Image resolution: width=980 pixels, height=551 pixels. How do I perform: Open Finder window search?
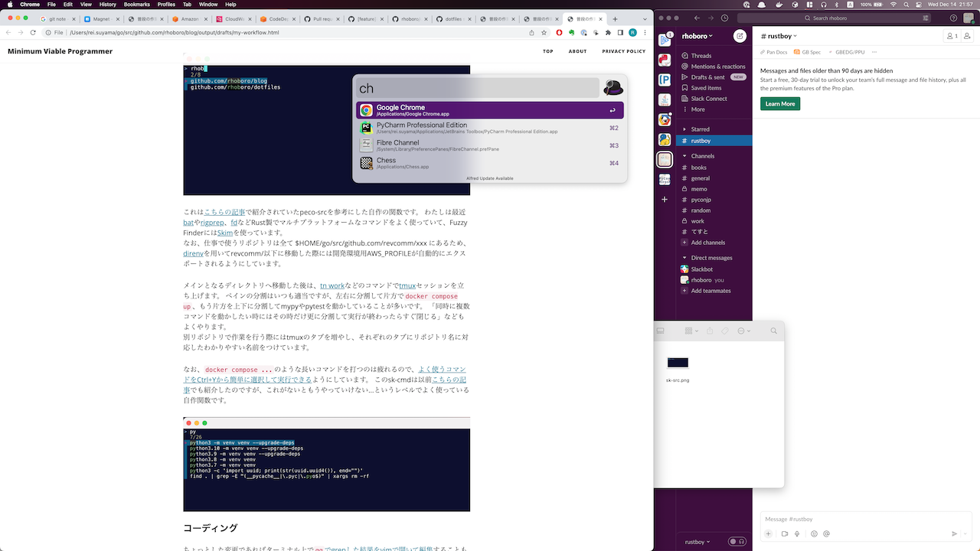[x=774, y=331]
